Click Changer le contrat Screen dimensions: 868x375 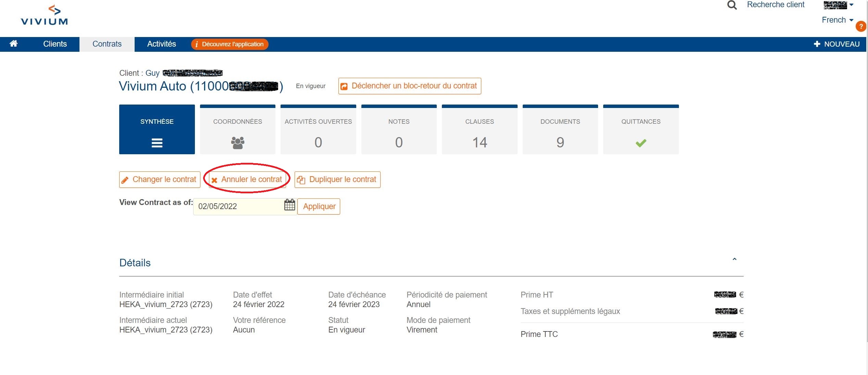coord(160,180)
